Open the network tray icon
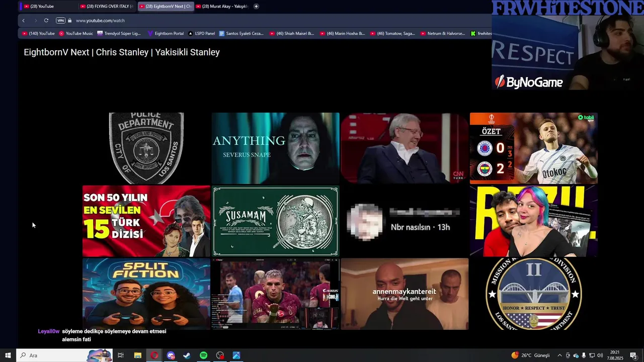The image size is (644, 362). (x=592, y=355)
